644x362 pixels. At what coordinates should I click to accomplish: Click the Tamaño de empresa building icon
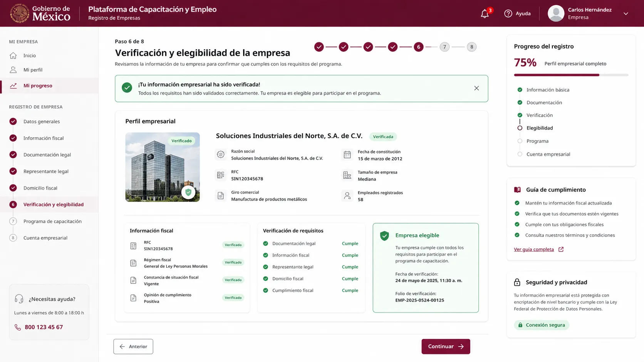[347, 175]
